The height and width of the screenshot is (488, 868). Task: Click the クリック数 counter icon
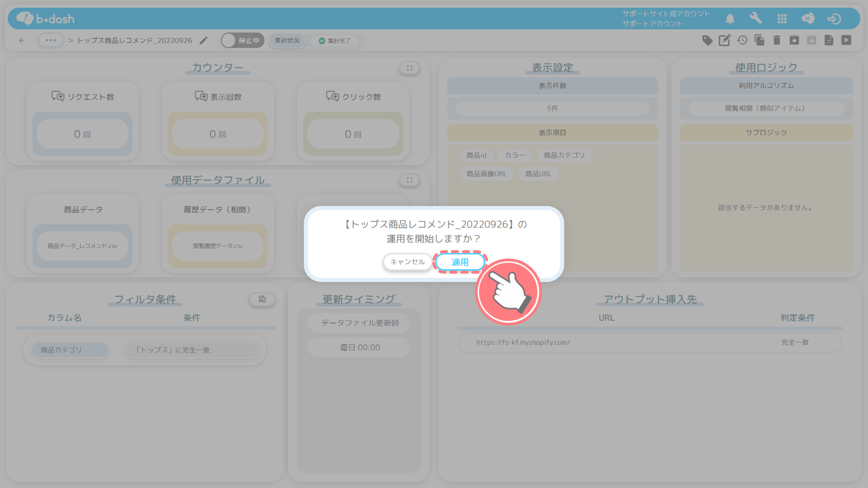333,96
